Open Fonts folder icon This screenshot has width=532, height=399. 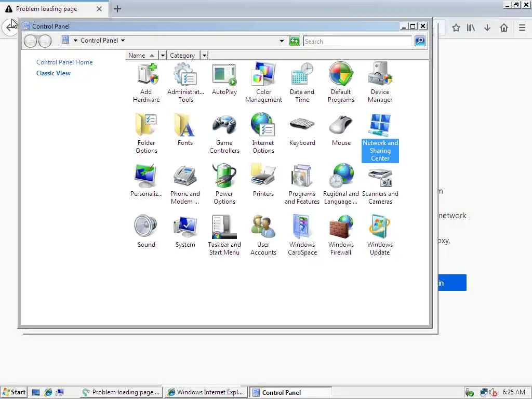pyautogui.click(x=185, y=130)
